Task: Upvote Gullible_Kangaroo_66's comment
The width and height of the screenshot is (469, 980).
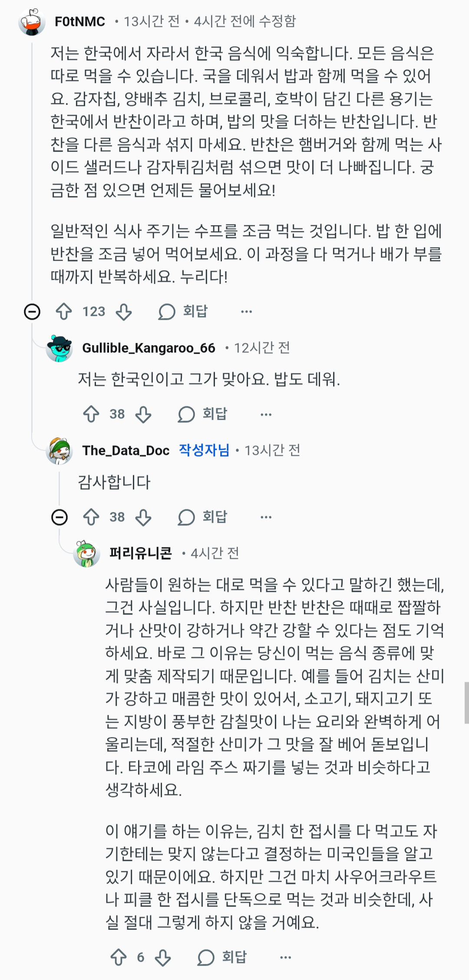Action: pyautogui.click(x=91, y=414)
